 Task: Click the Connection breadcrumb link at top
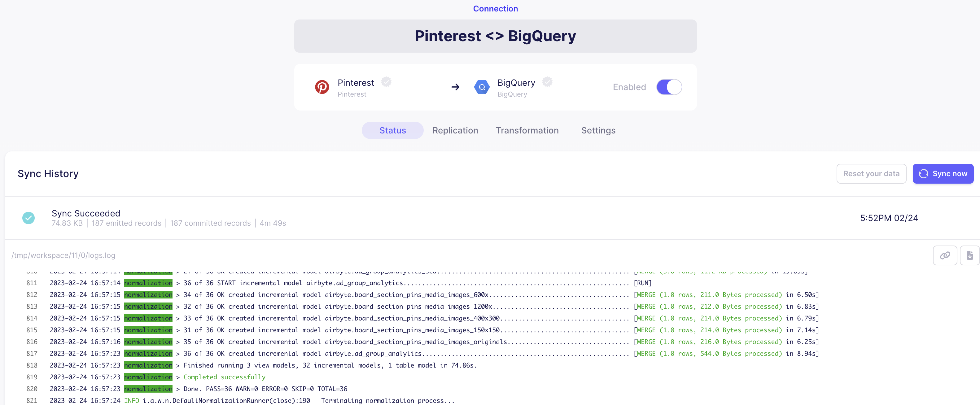click(x=495, y=8)
